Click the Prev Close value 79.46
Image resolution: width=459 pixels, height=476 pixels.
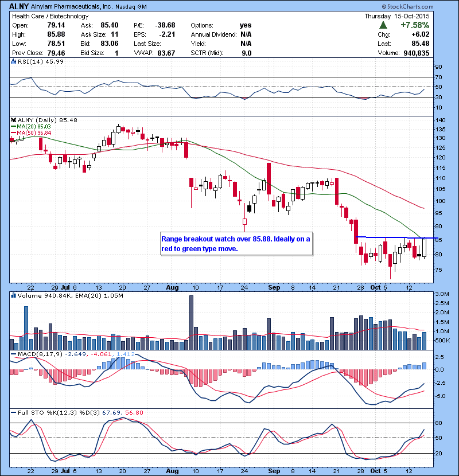[x=56, y=53]
